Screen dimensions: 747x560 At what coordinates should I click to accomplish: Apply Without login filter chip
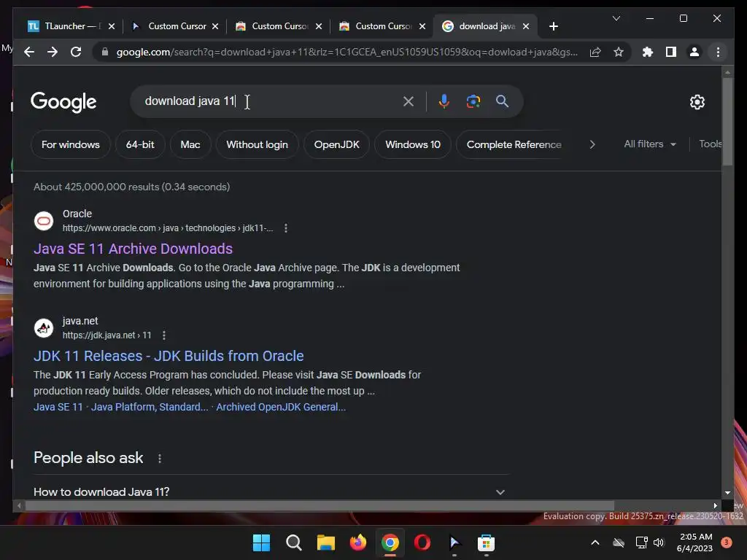tap(257, 144)
